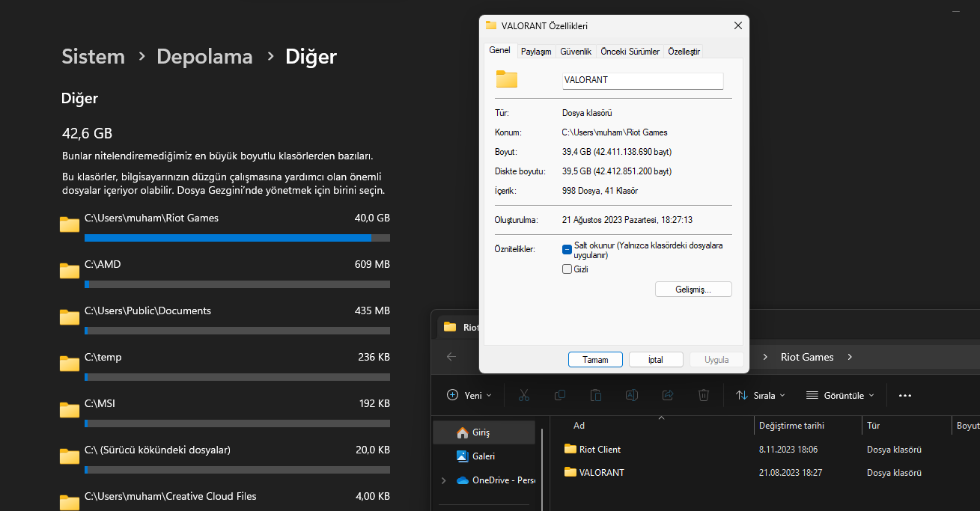Click the Riot Client folder name
980x511 pixels.
point(600,450)
